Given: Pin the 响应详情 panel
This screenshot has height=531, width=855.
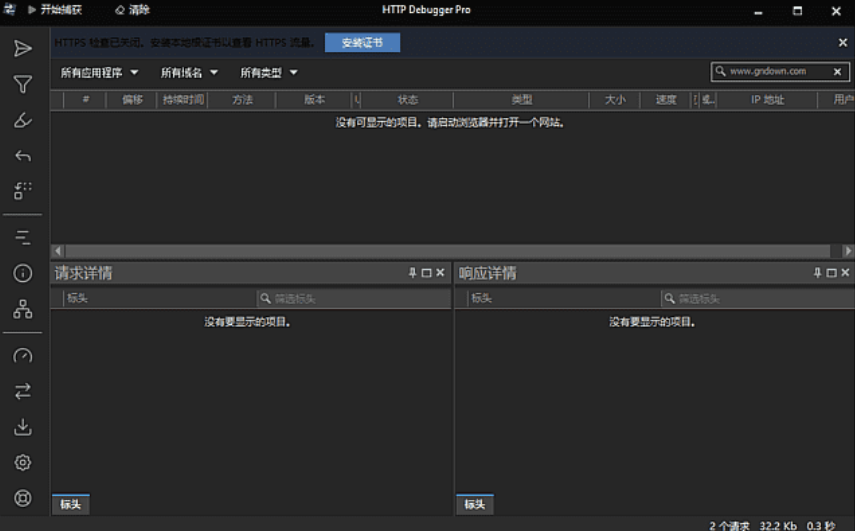Looking at the screenshot, I should tap(817, 273).
